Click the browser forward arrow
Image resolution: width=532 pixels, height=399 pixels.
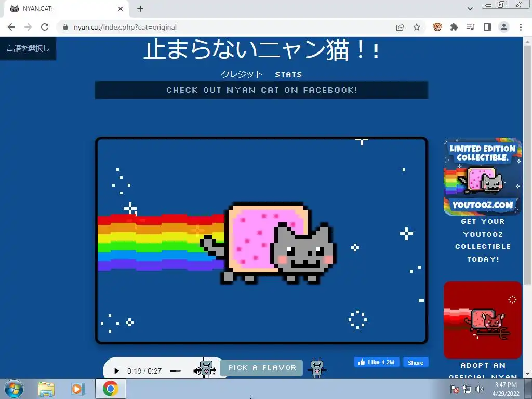pyautogui.click(x=28, y=27)
